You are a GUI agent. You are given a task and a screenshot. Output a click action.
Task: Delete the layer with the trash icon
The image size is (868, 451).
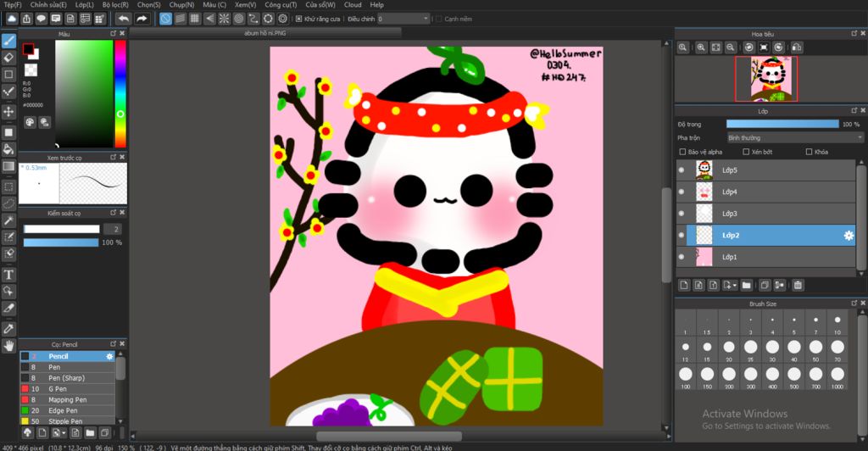(x=798, y=285)
